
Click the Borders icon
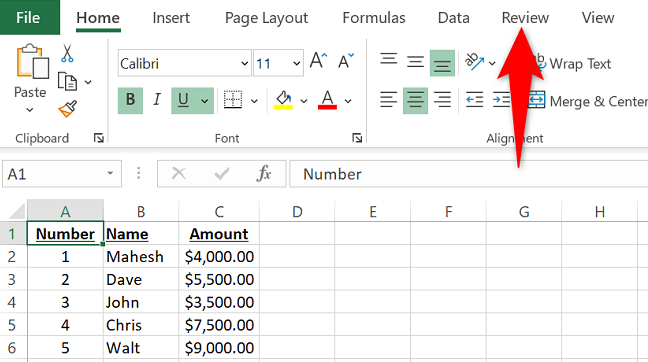(233, 100)
